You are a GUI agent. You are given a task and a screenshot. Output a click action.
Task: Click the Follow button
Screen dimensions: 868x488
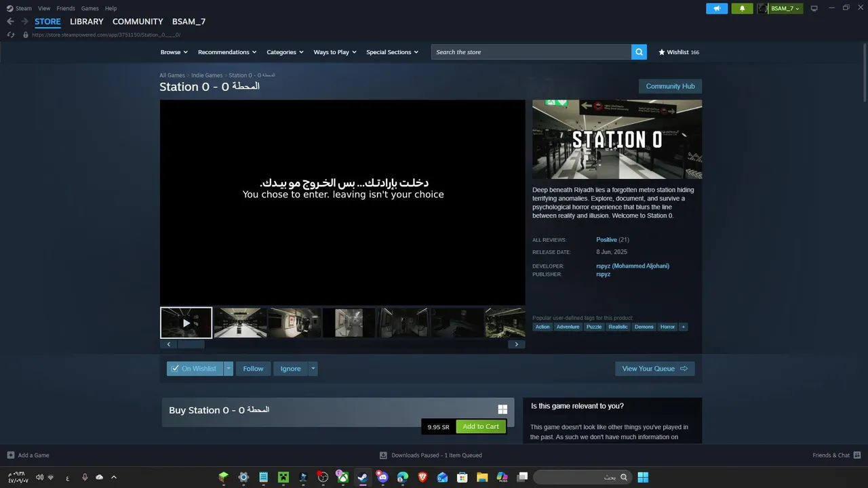point(253,369)
